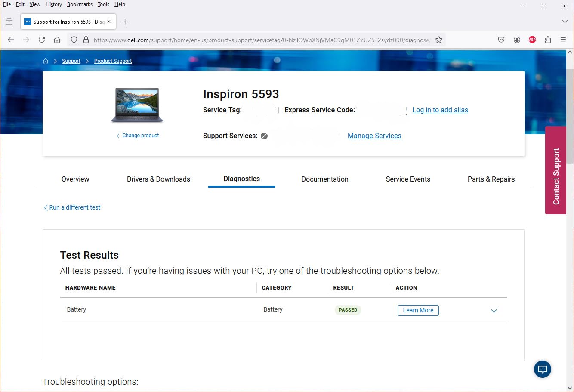
Task: Open the History menu
Action: click(54, 4)
